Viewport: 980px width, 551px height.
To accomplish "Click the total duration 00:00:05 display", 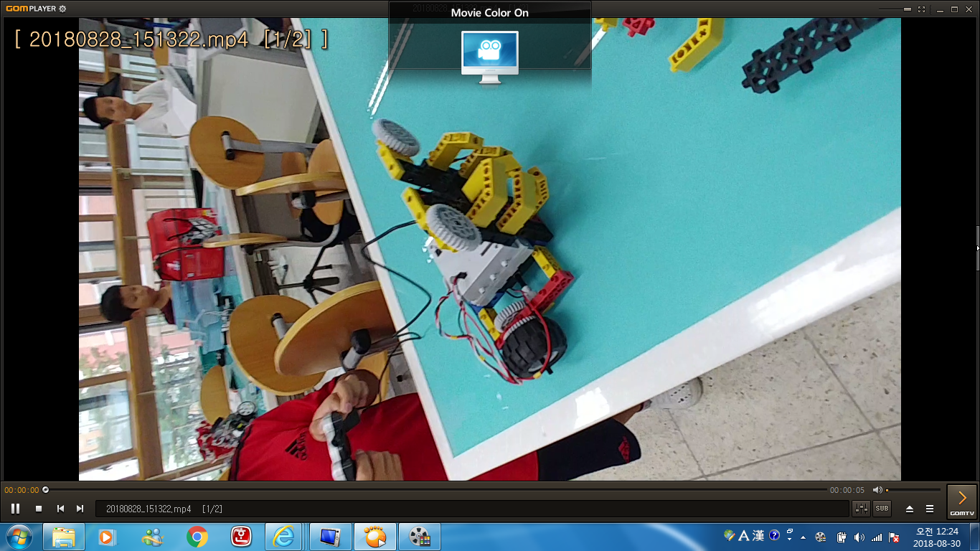I will (847, 490).
